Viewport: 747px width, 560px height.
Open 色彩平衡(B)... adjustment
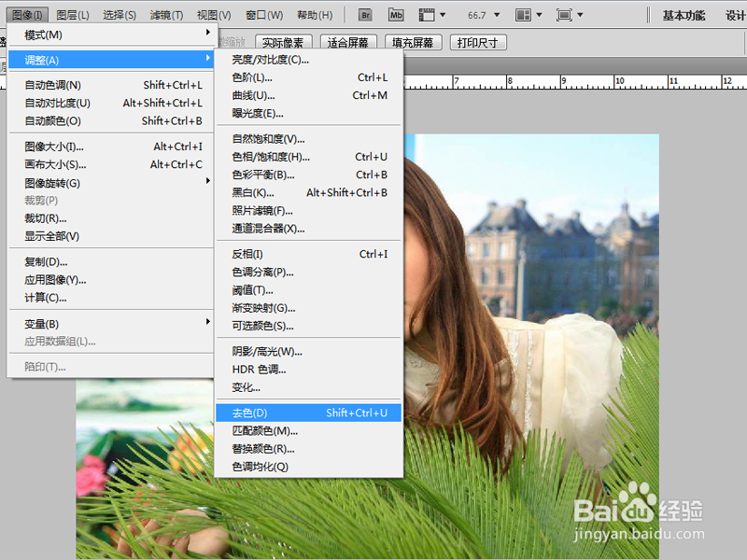point(309,175)
